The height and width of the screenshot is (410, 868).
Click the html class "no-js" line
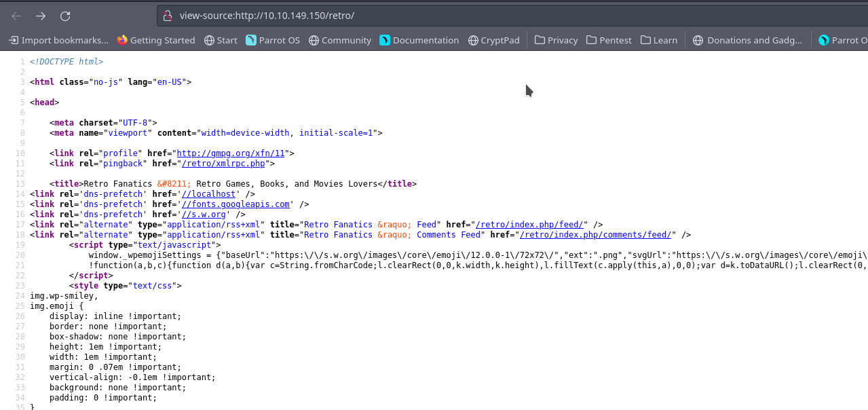click(x=111, y=82)
